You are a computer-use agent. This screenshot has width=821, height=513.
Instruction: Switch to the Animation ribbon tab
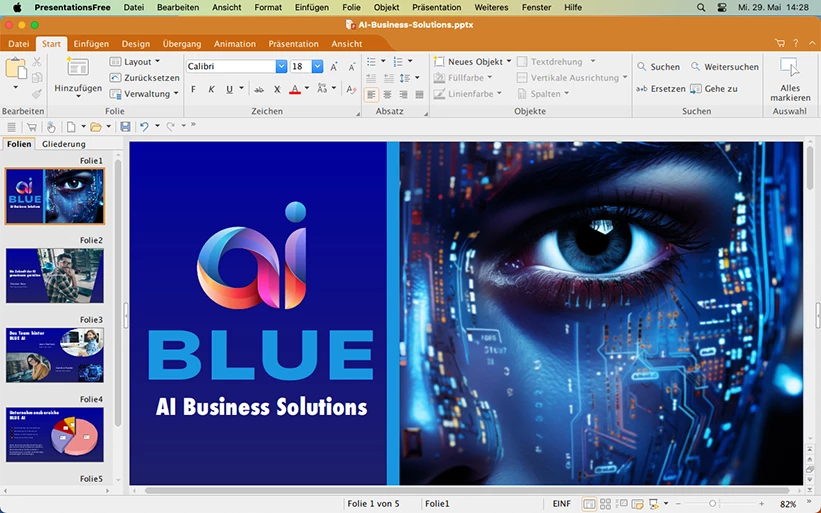pyautogui.click(x=235, y=44)
